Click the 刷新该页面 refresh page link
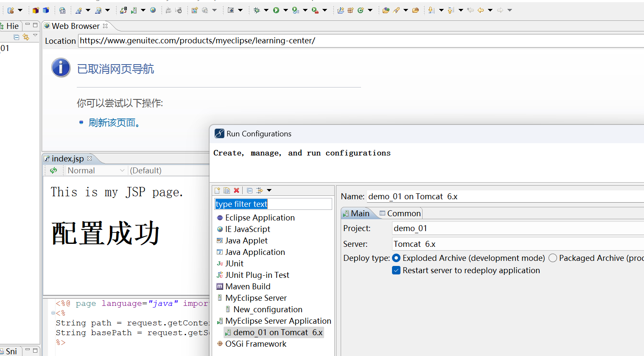The height and width of the screenshot is (356, 644). (115, 123)
